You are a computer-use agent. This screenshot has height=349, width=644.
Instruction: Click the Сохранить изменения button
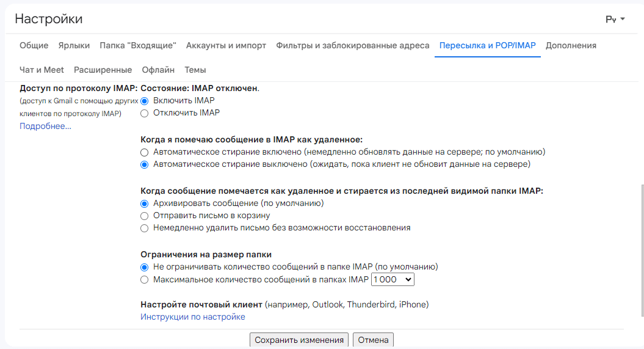(299, 340)
